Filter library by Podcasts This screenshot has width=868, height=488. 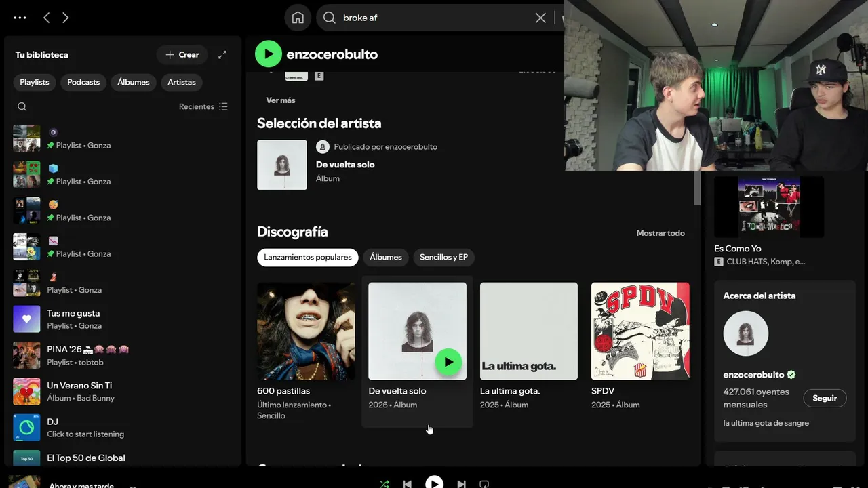[83, 83]
